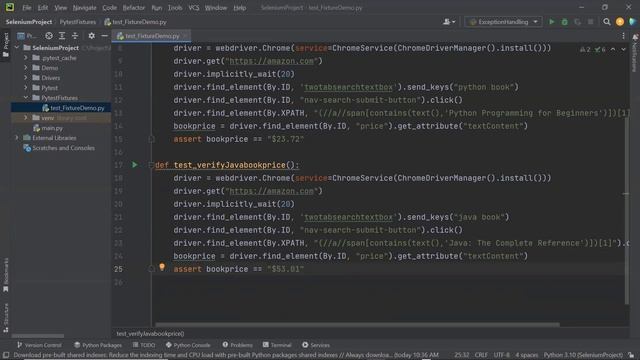Open Project view selector dropdown
This screenshot has height=360, width=640.
coord(27,36)
